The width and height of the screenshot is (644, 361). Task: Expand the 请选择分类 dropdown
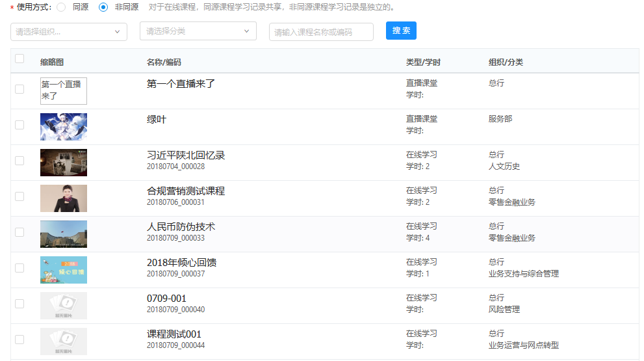pos(198,31)
